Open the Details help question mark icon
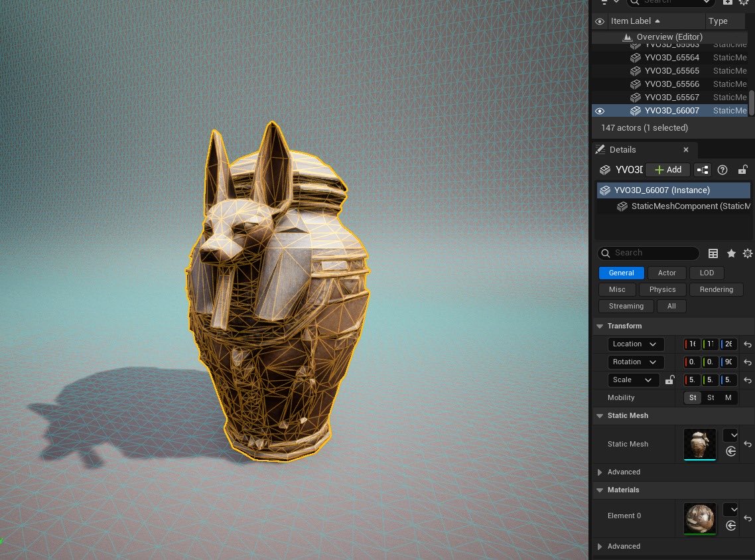Image resolution: width=755 pixels, height=560 pixels. tap(722, 170)
